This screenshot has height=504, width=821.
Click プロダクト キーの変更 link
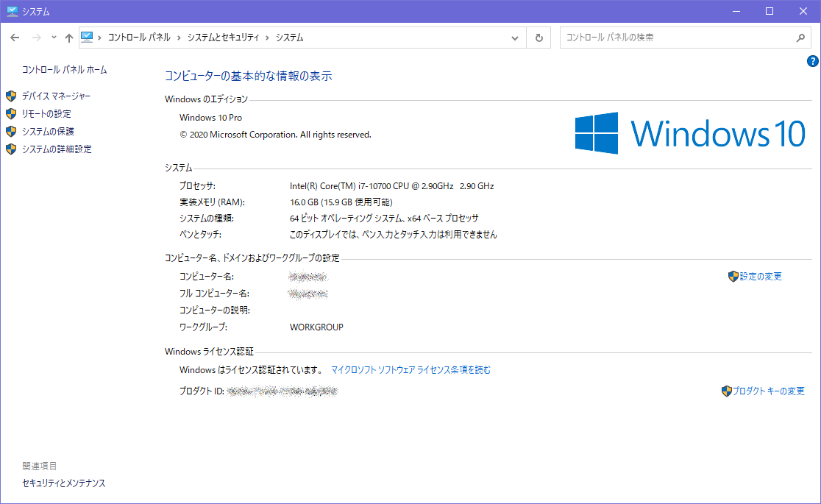point(769,391)
